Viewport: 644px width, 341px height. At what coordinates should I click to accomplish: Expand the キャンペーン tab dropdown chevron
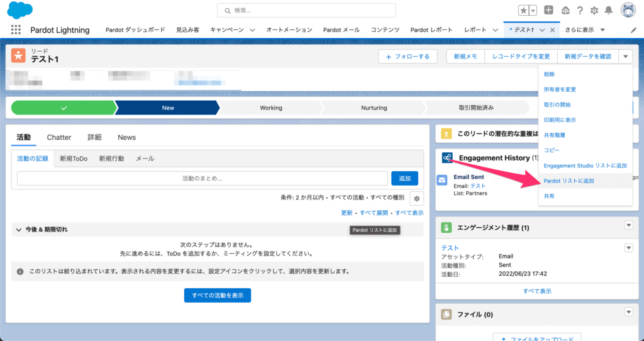(x=252, y=30)
